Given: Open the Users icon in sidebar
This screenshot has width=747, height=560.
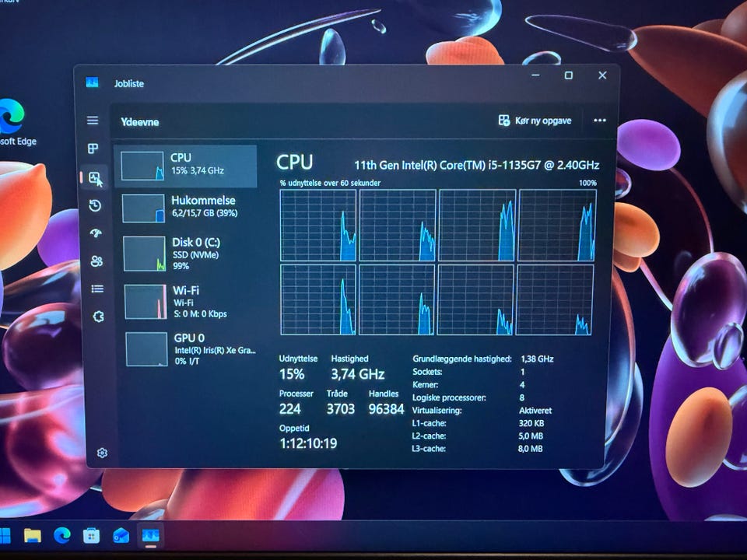Looking at the screenshot, I should point(96,261).
